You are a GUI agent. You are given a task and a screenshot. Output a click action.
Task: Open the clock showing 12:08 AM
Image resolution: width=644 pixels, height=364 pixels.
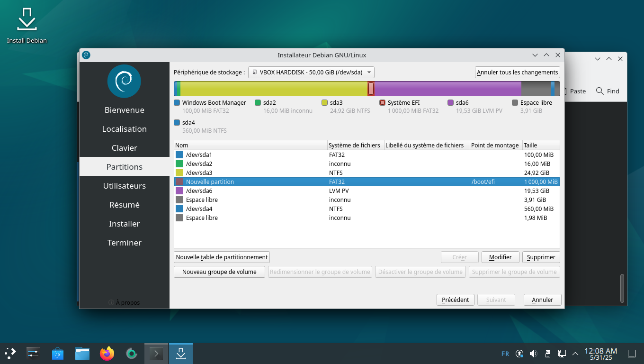click(600, 354)
